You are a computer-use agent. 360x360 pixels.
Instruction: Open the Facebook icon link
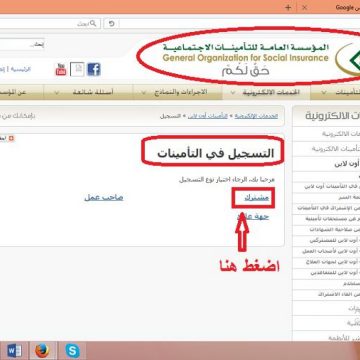tap(94, 70)
